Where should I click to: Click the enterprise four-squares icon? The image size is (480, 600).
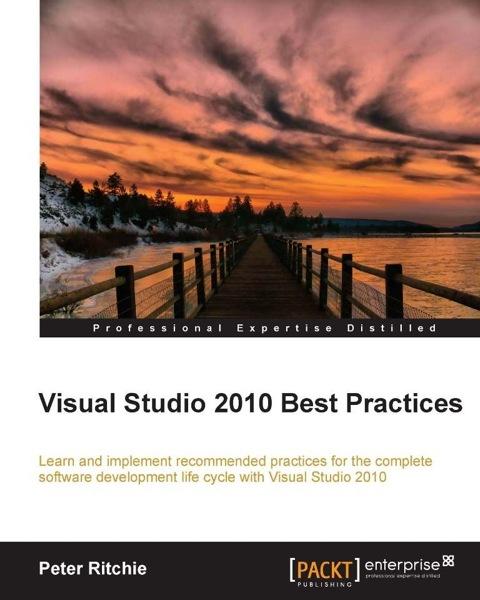point(448,561)
